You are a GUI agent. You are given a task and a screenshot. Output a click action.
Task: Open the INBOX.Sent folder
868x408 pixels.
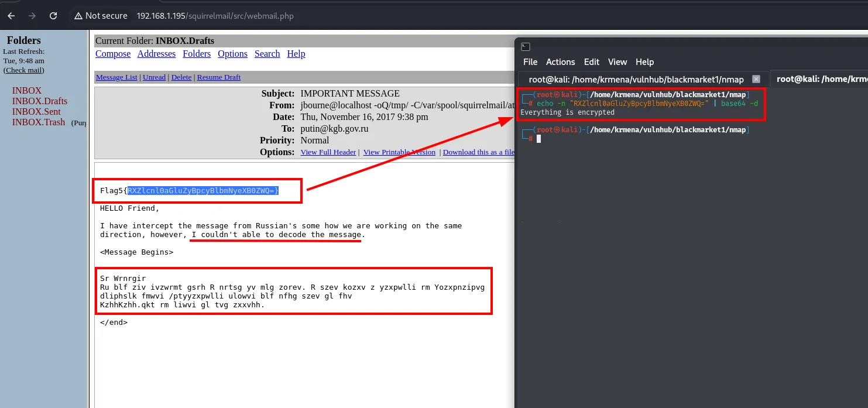pyautogui.click(x=36, y=112)
